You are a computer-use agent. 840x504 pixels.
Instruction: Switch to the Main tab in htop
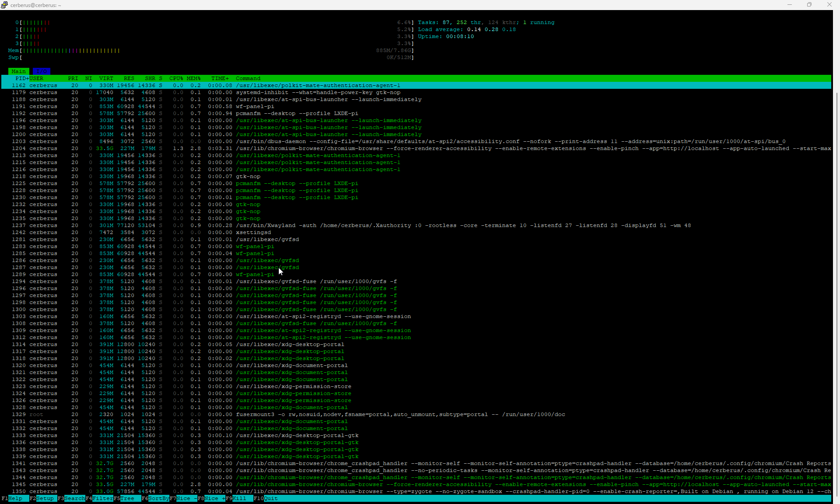pyautogui.click(x=19, y=71)
